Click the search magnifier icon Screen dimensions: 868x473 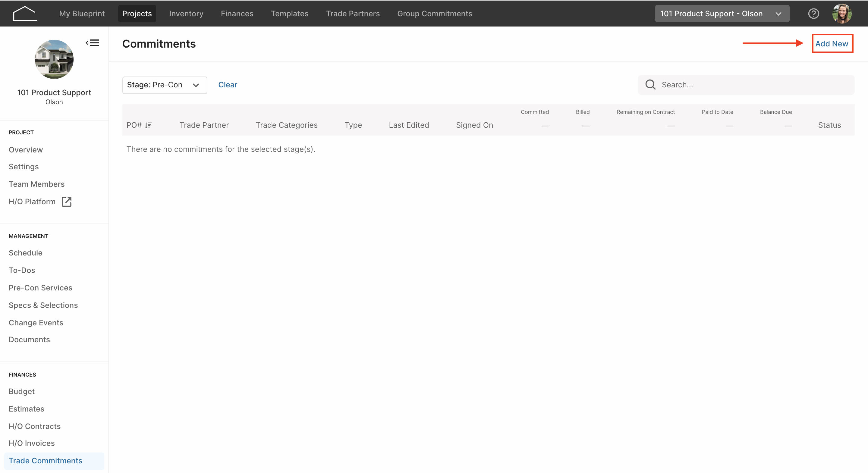click(650, 85)
